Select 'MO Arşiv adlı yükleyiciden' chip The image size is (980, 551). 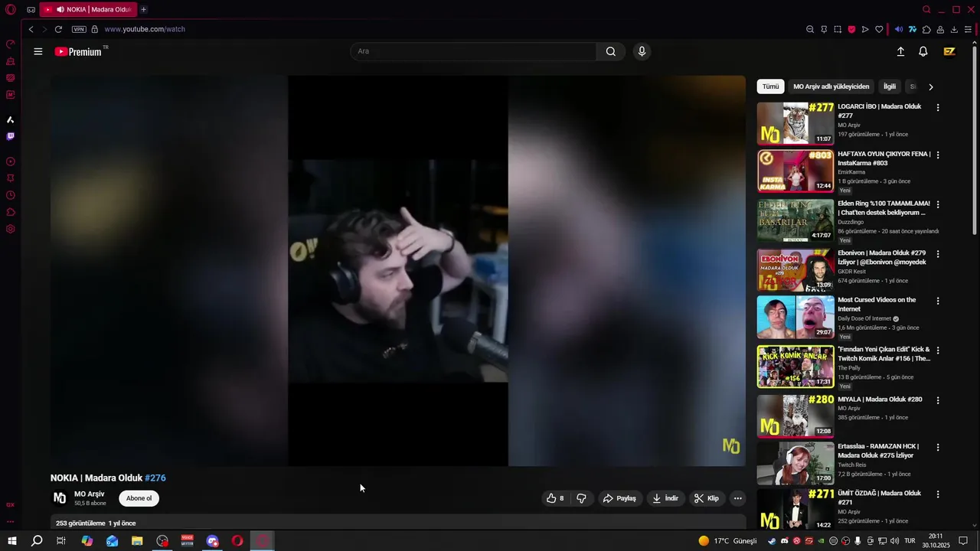point(831,86)
